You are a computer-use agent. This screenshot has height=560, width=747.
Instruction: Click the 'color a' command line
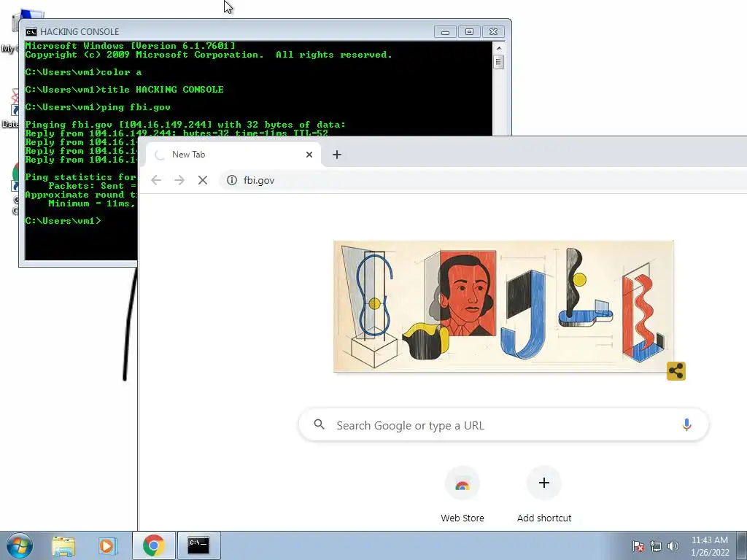[x=83, y=72]
